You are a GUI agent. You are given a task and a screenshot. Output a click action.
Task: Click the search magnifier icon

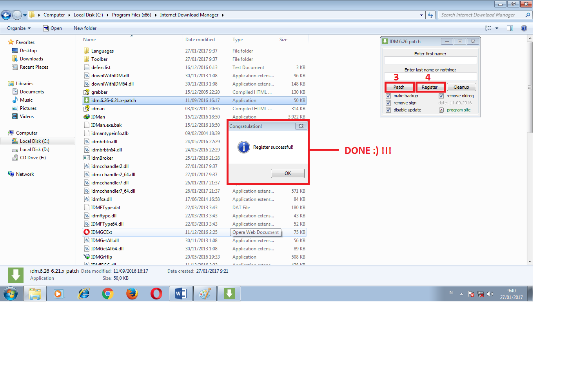[x=528, y=15]
